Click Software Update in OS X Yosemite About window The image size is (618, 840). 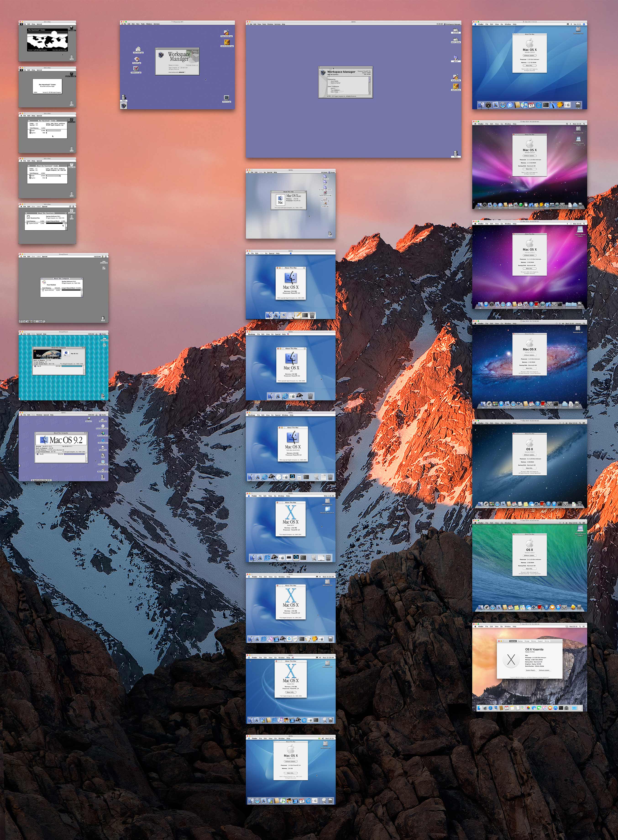pyautogui.click(x=545, y=671)
